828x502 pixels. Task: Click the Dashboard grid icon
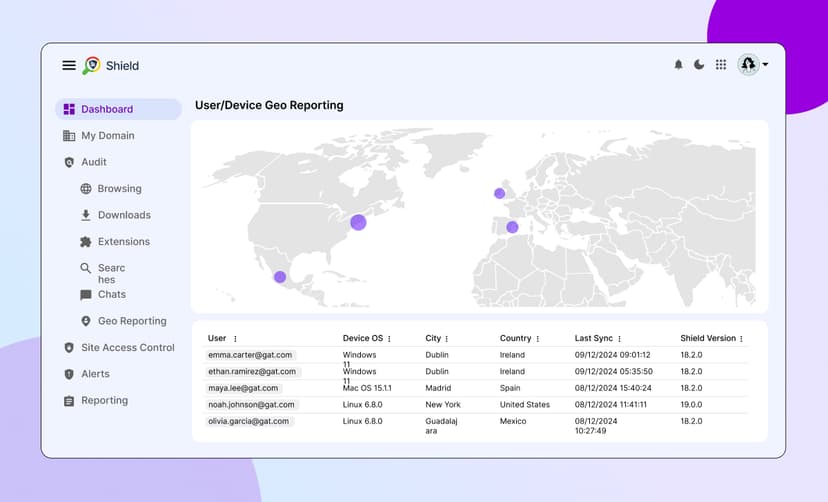click(69, 109)
